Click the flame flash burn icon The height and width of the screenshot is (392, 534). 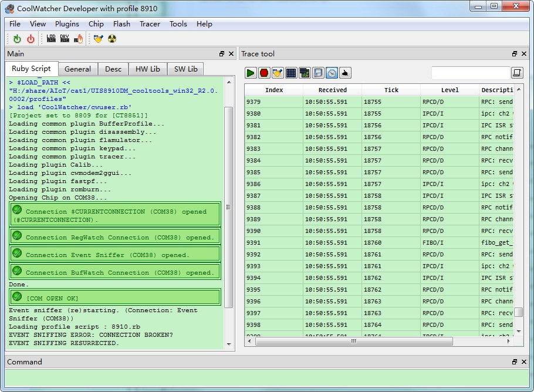coord(78,39)
